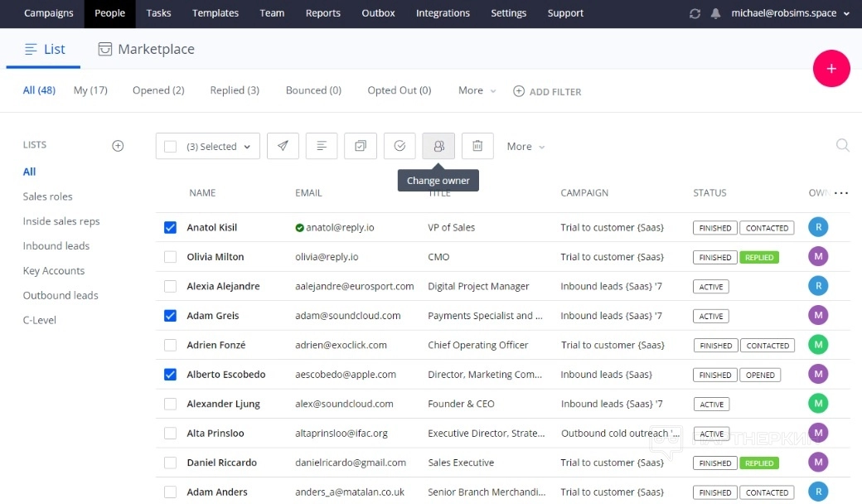
Task: Click email adam@soundcloud.com
Action: click(x=347, y=316)
